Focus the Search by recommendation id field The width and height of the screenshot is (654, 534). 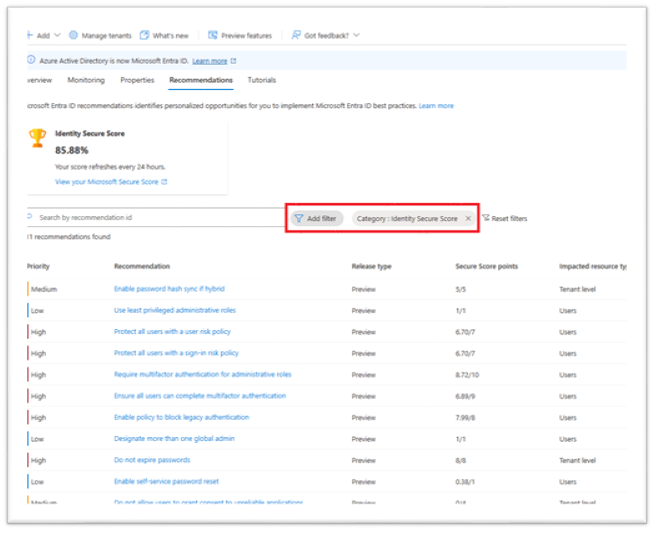pos(156,217)
